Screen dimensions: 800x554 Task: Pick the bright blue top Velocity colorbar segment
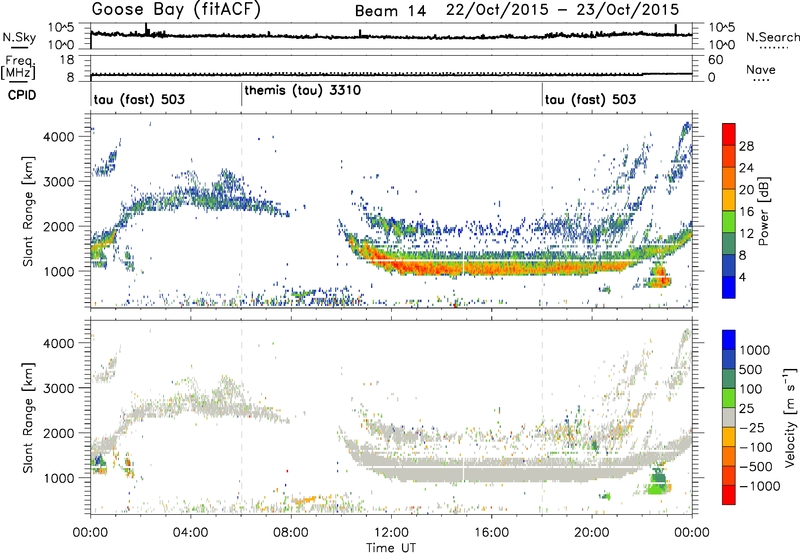[x=729, y=340]
